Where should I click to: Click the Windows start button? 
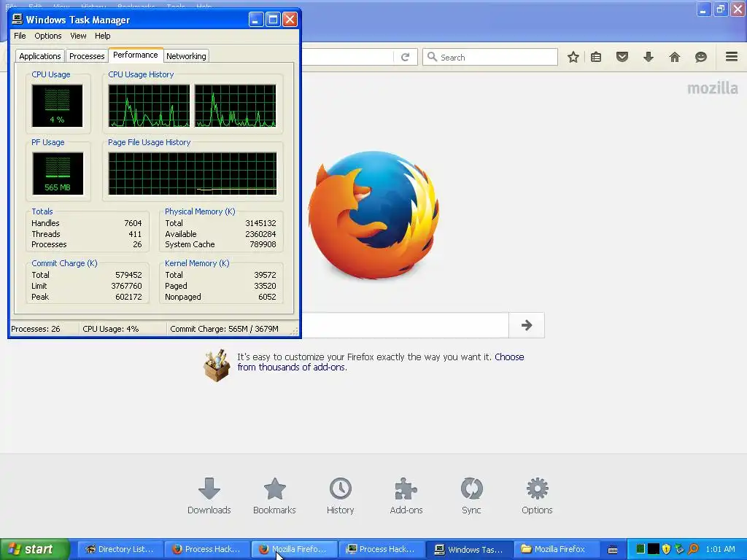35,549
